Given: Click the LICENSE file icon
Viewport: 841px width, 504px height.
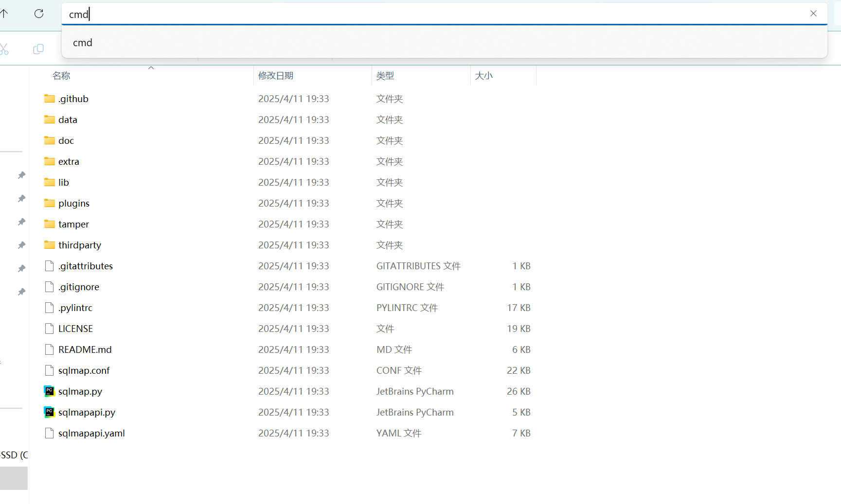Looking at the screenshot, I should click(x=49, y=329).
